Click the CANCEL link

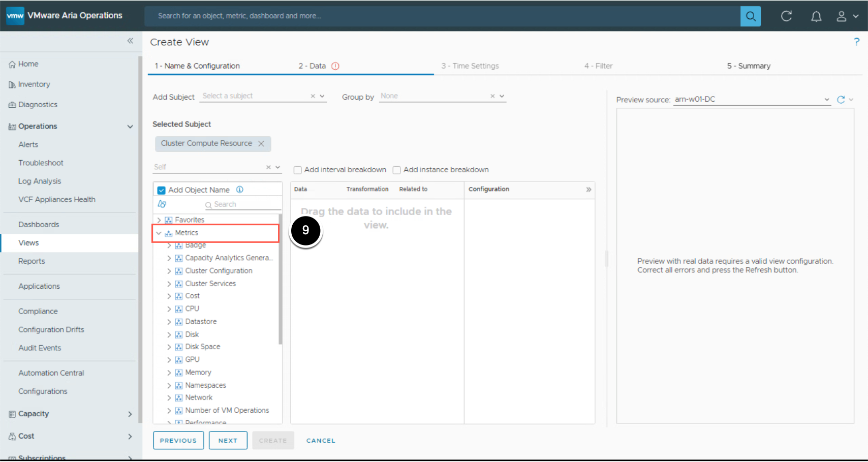[321, 441]
